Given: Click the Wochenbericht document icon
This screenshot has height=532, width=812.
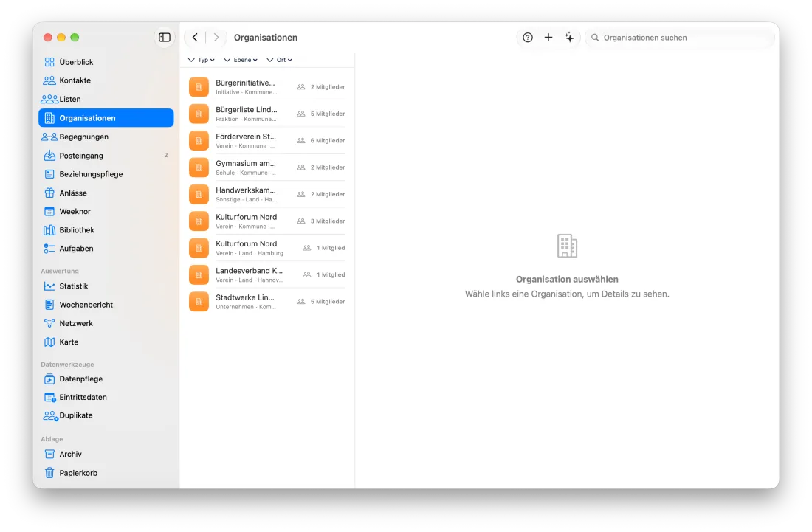Looking at the screenshot, I should point(49,305).
